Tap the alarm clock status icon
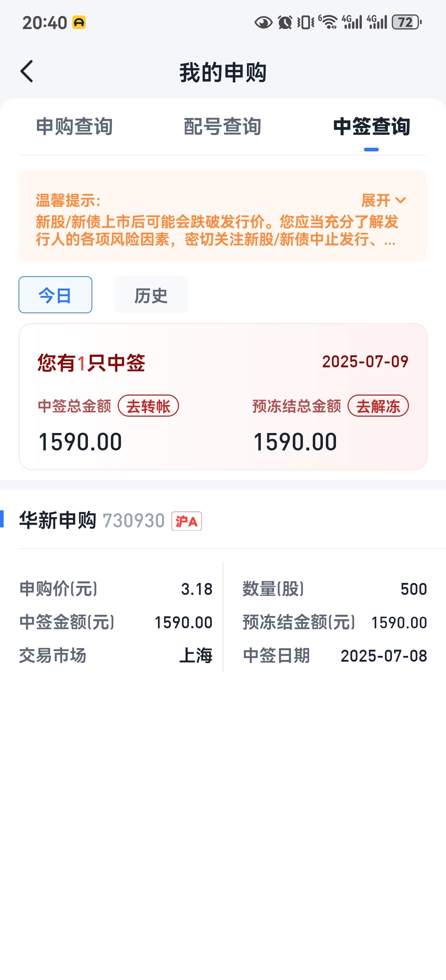The image size is (446, 980). (285, 23)
